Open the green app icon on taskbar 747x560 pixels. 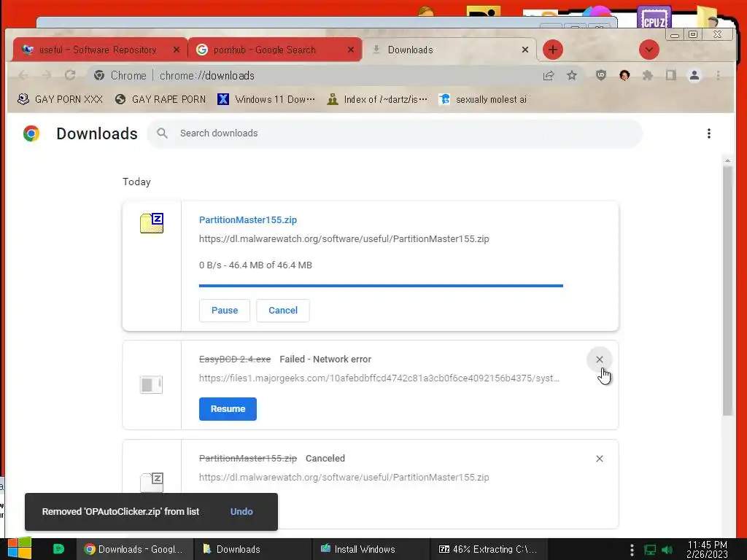tap(58, 549)
